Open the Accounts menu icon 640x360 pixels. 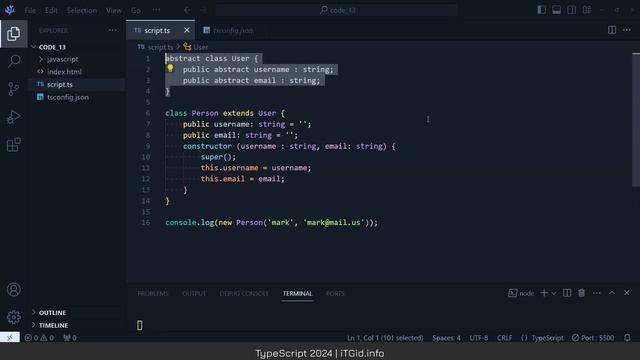tap(13, 289)
